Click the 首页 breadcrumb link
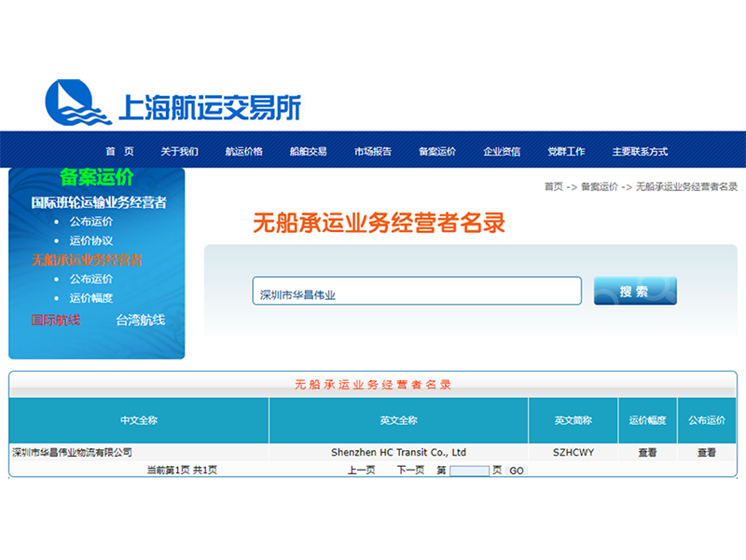This screenshot has height=560, width=746. point(553,186)
